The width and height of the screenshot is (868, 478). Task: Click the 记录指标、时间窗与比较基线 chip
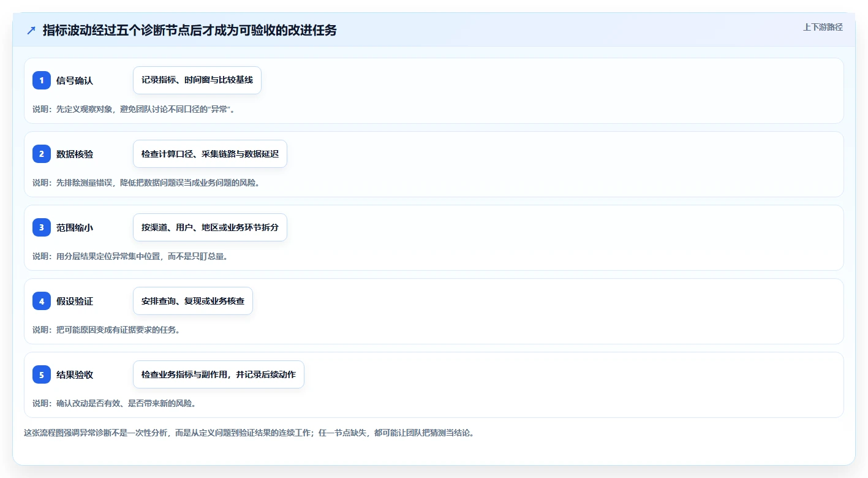[197, 80]
